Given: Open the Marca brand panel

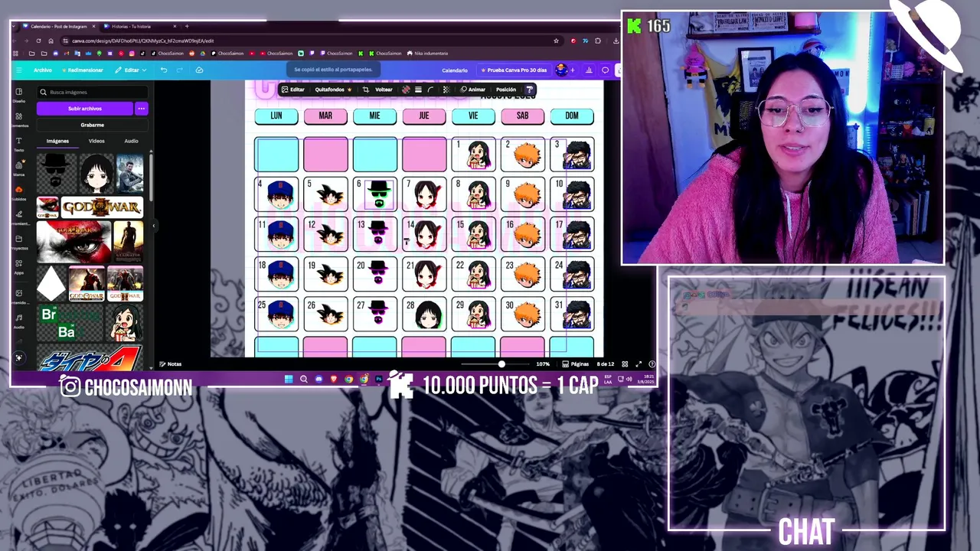Looking at the screenshot, I should click(x=18, y=168).
